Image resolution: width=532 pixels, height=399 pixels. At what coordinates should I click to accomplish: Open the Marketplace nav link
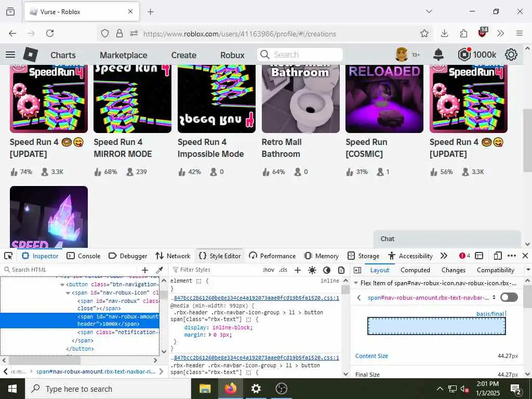point(124,55)
